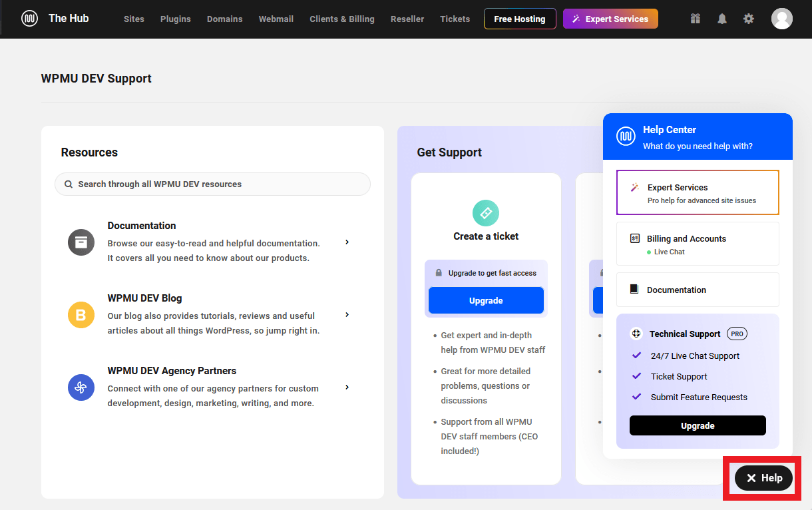Click the 'Submit Feature Requests' text
812x510 pixels.
(699, 397)
